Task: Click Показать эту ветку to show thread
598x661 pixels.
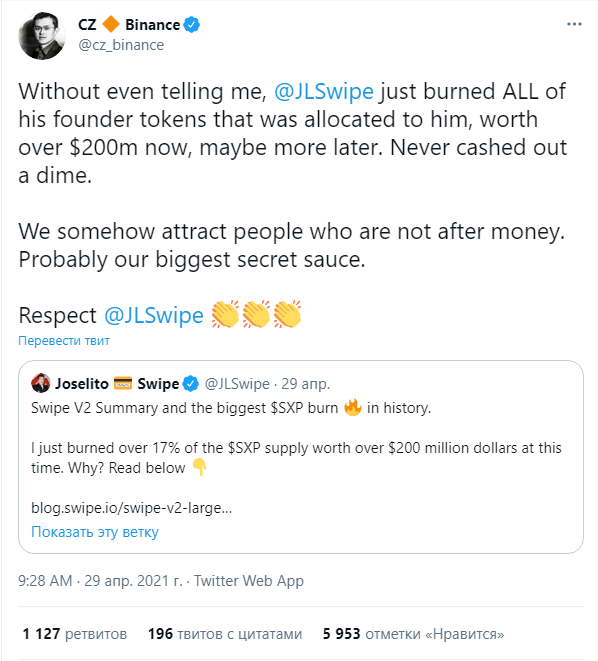Action: tap(95, 532)
